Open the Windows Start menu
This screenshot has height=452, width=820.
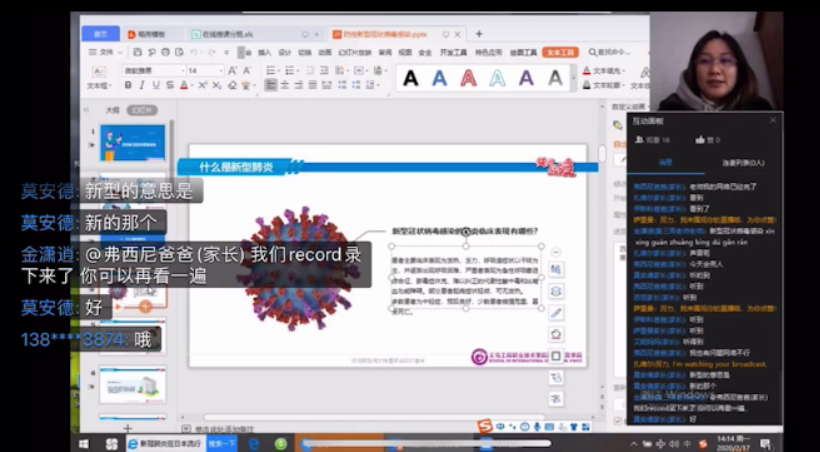84,443
